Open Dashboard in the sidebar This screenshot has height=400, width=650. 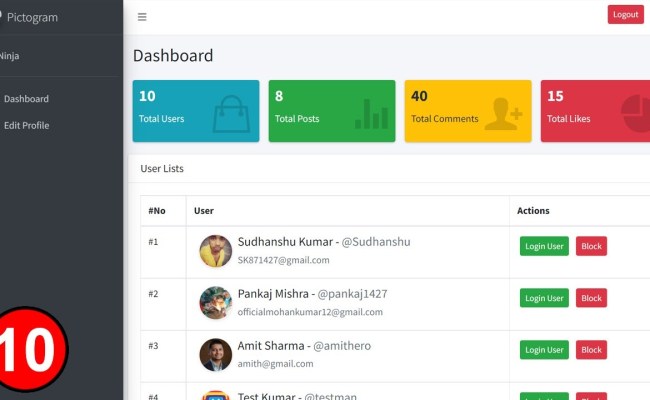26,99
